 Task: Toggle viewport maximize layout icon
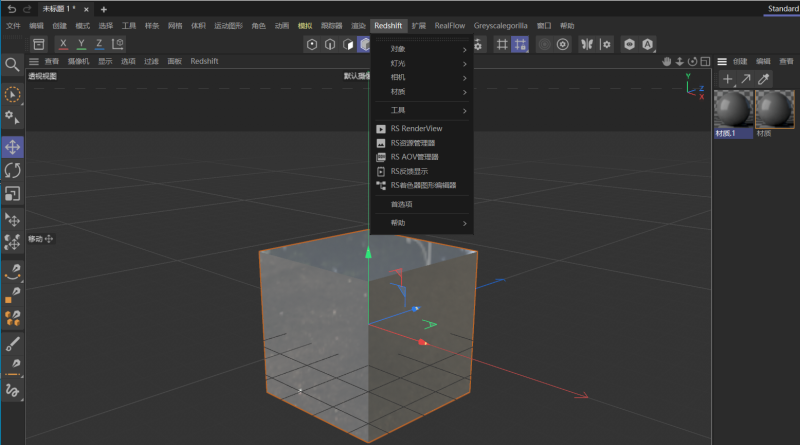click(705, 61)
